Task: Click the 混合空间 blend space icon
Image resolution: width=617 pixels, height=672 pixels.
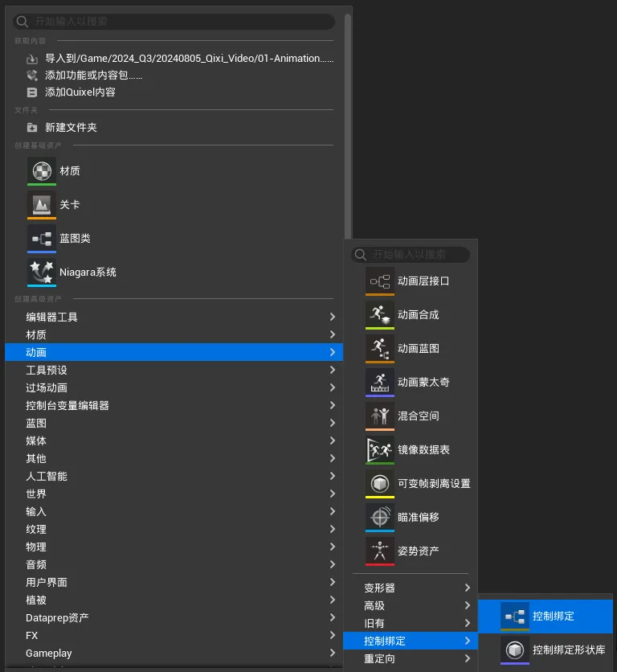Action: click(x=380, y=416)
